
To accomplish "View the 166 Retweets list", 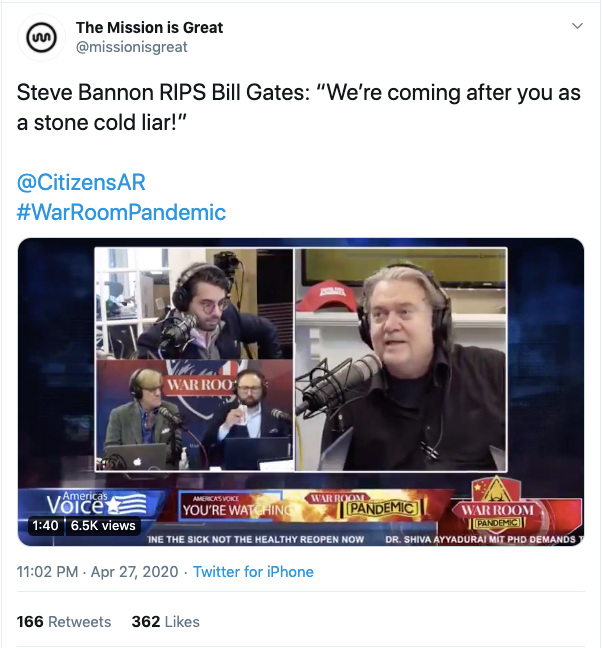I will (x=64, y=622).
